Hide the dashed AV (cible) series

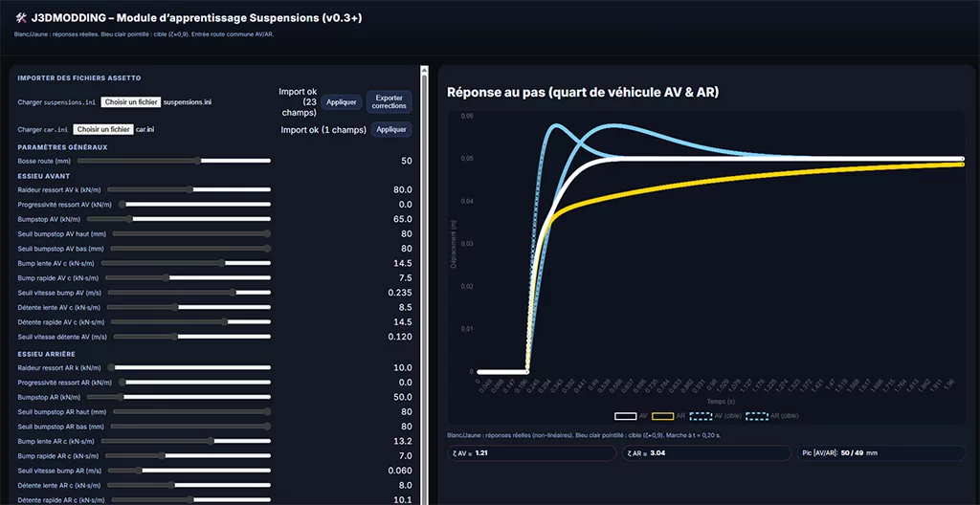[x=702, y=416]
